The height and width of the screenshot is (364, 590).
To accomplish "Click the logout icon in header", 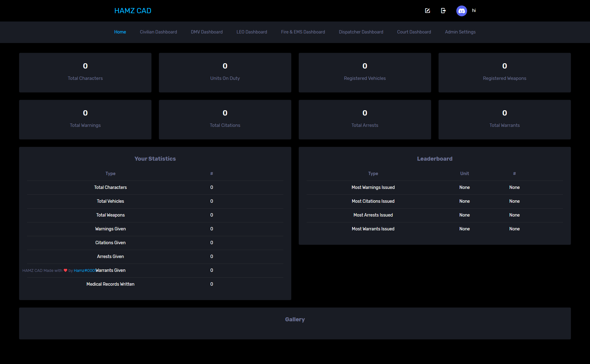I will coord(443,11).
